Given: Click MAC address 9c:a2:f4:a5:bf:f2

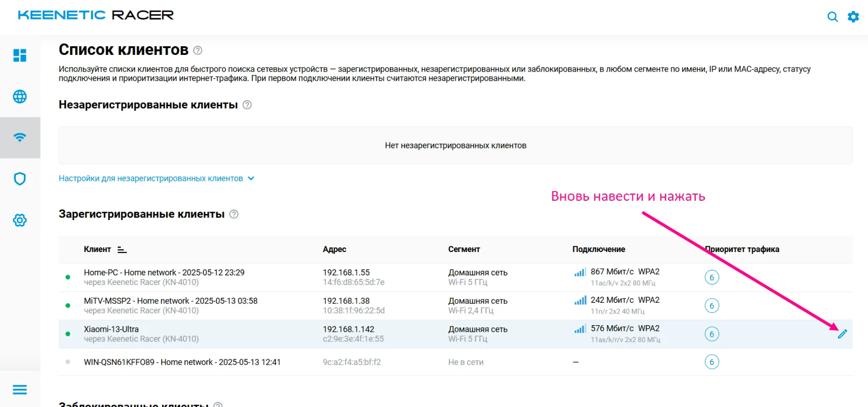Looking at the screenshot, I should click(x=352, y=362).
